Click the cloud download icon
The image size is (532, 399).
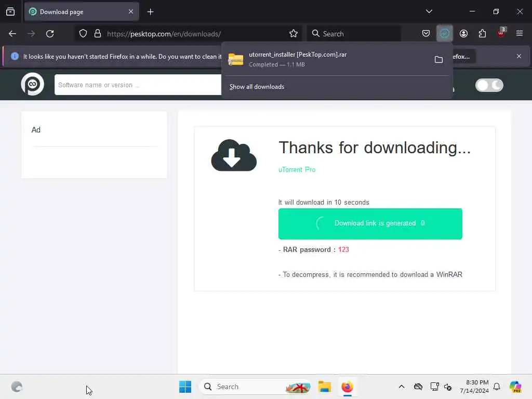[x=234, y=155]
